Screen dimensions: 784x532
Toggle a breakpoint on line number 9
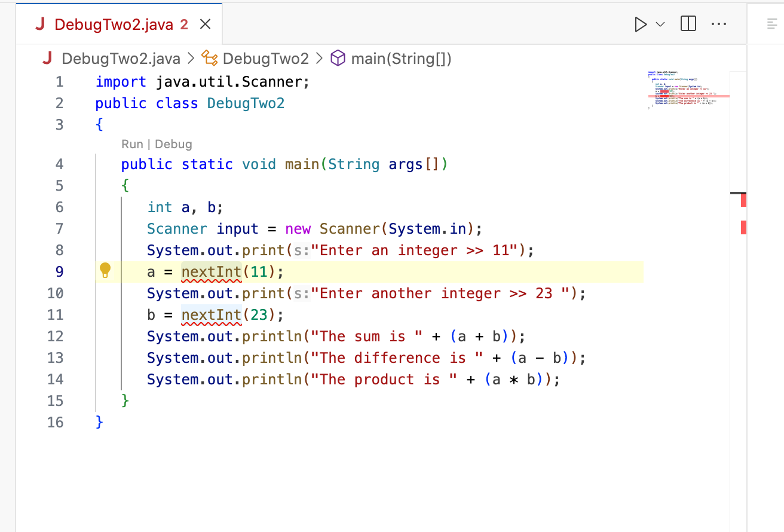point(59,271)
